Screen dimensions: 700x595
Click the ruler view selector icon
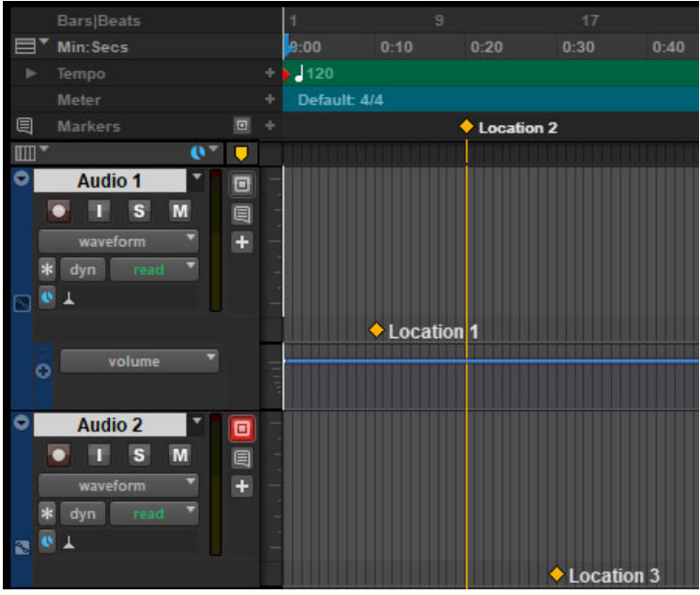[x=25, y=47]
